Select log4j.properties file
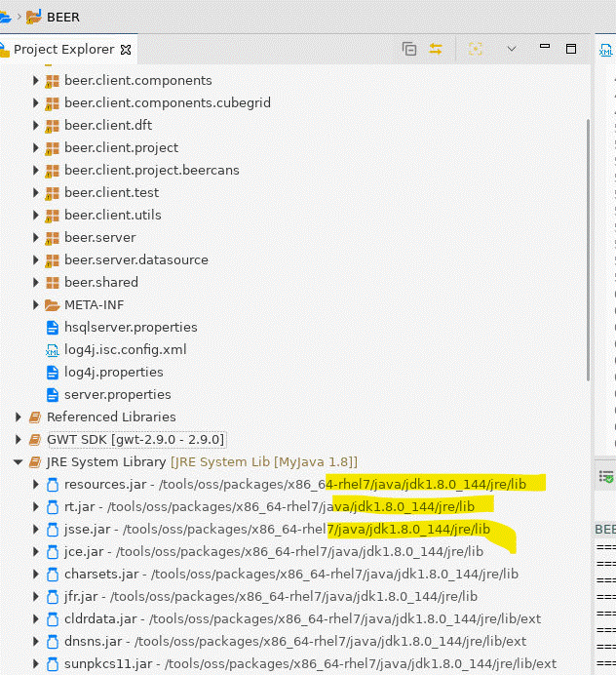616x675 pixels. tap(114, 372)
